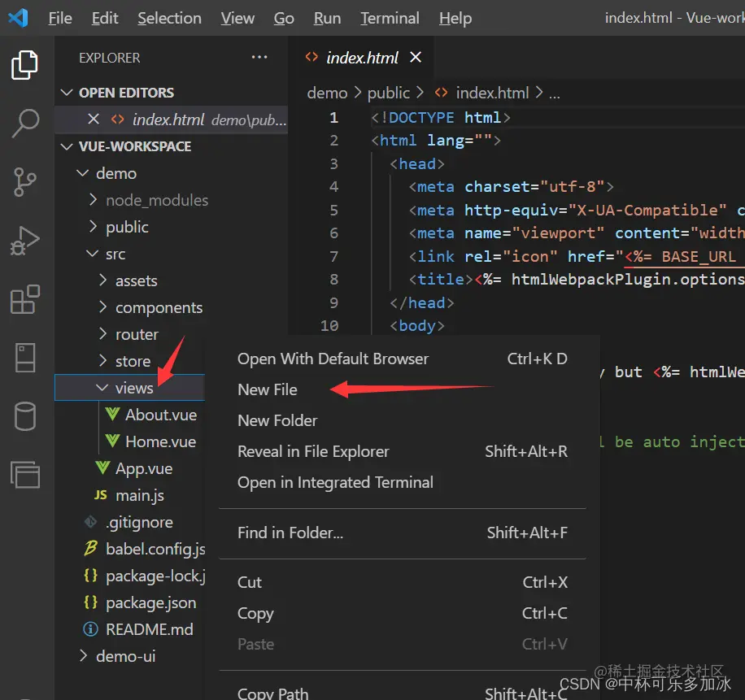
Task: Click Vue icon beside Home.vue
Action: pyautogui.click(x=112, y=441)
